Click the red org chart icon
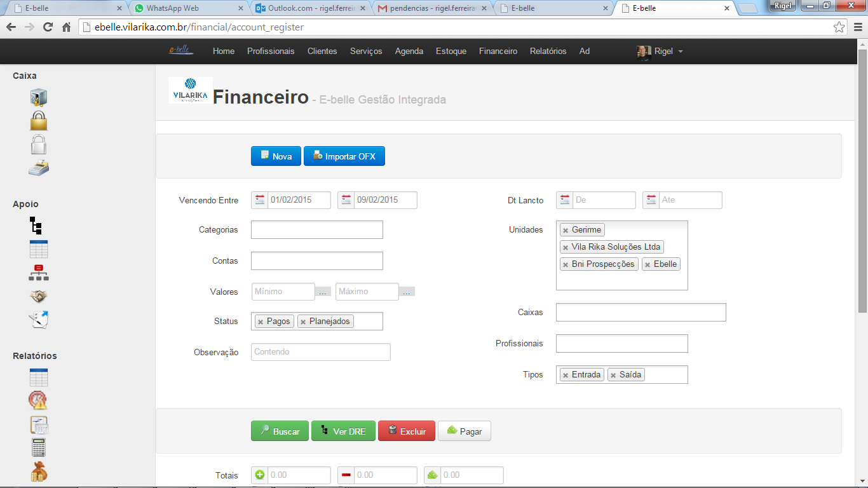The image size is (868, 488). pos(39,273)
